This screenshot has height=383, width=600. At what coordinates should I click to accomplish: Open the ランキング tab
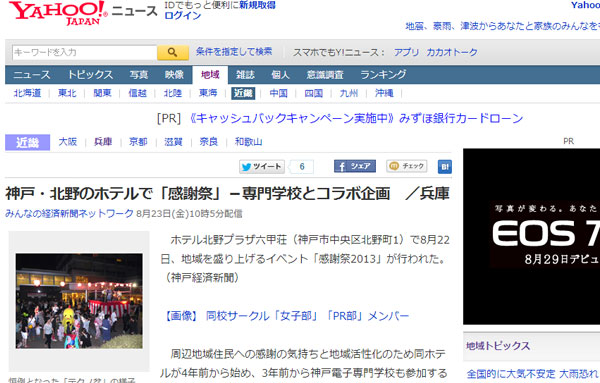(383, 75)
